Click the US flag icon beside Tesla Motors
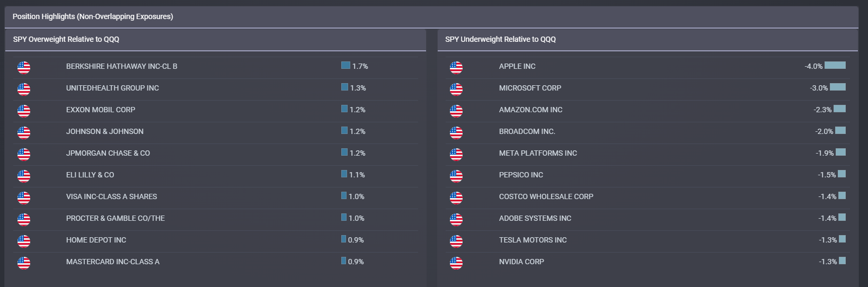This screenshot has width=868, height=287. (456, 241)
